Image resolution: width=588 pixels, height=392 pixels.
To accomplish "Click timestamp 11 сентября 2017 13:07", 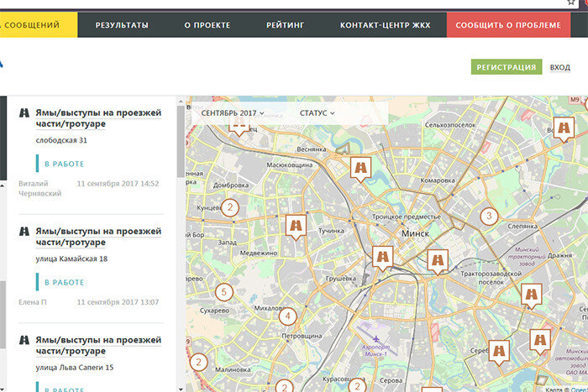I will tap(118, 302).
